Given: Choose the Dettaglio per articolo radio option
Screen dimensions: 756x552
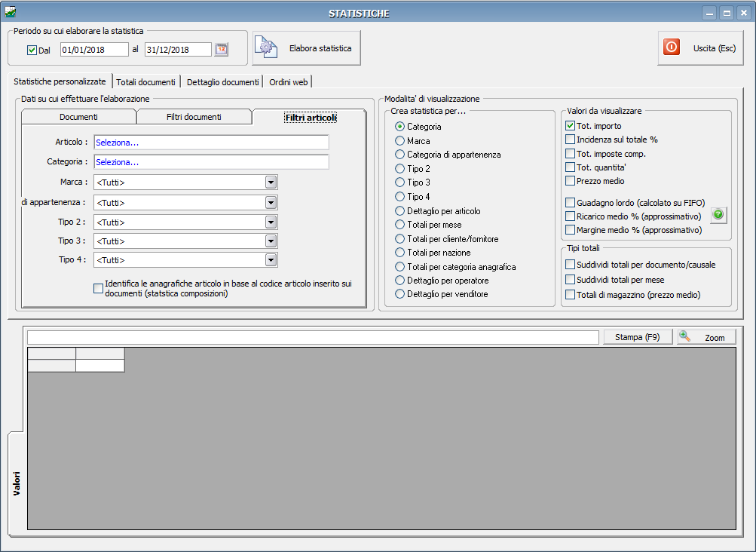Looking at the screenshot, I should (x=399, y=211).
